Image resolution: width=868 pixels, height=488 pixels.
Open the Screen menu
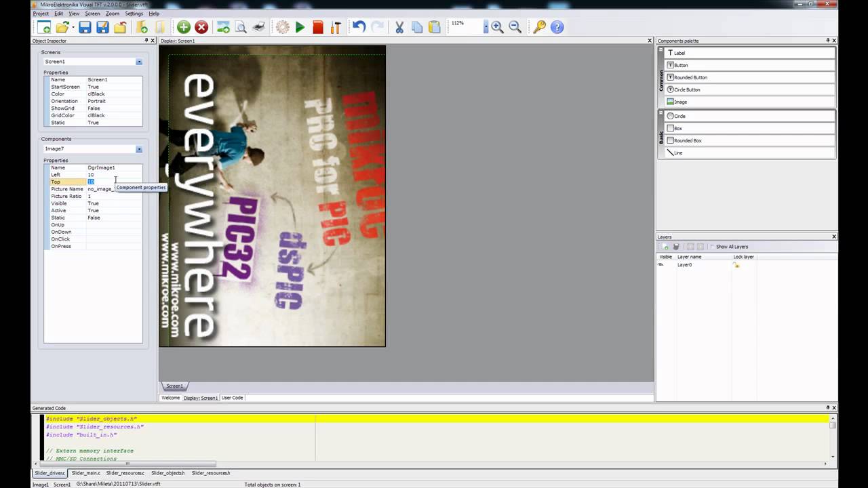[92, 14]
